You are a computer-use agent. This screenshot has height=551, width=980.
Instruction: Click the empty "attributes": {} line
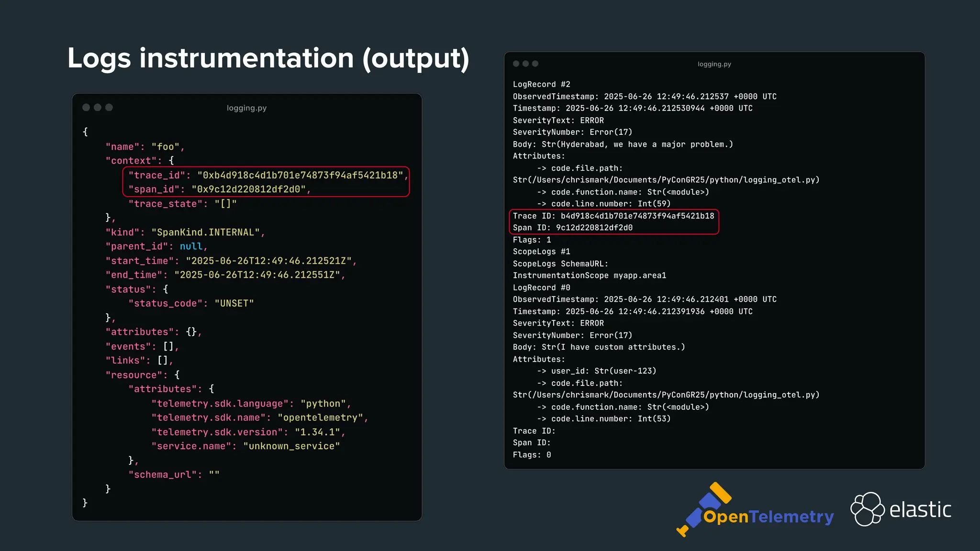click(x=154, y=332)
